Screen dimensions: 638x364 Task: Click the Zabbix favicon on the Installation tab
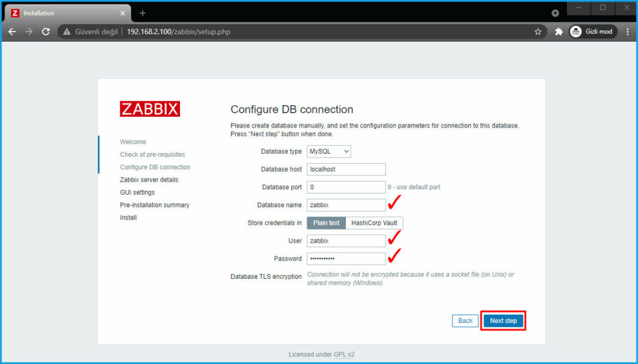(15, 14)
